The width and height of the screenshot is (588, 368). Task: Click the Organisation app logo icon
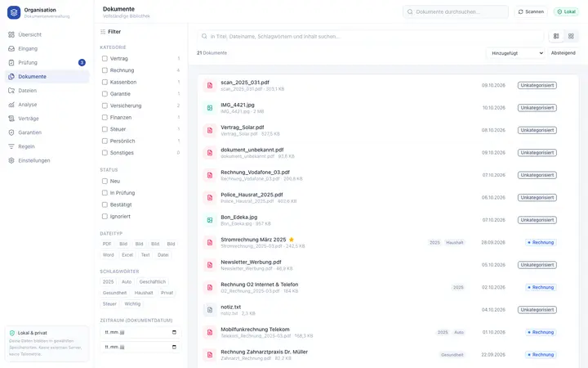coord(14,12)
